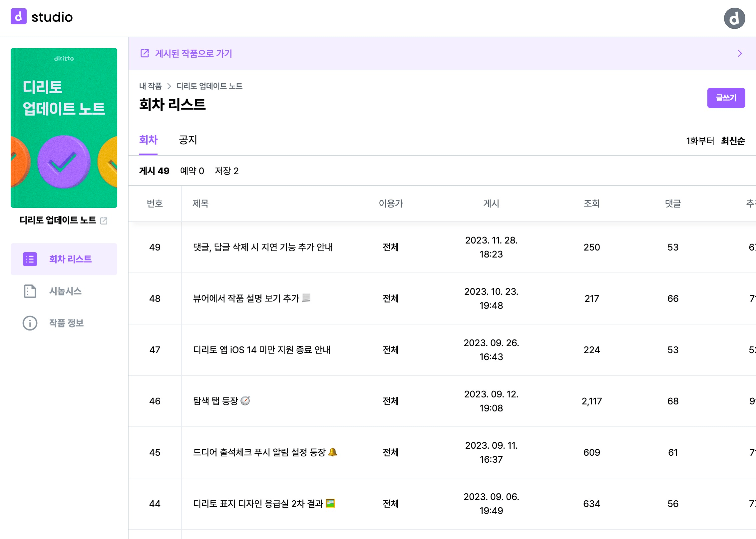Click the external link icon in banner
Viewport: 756px width, 539px height.
point(145,53)
